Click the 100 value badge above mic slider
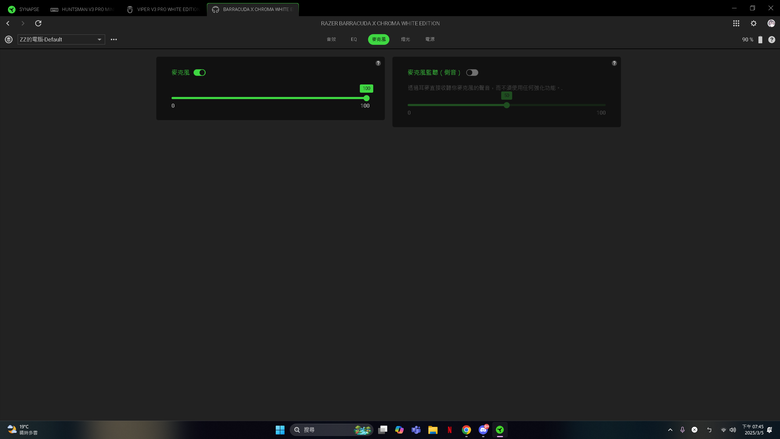The image size is (780, 439). tap(367, 88)
